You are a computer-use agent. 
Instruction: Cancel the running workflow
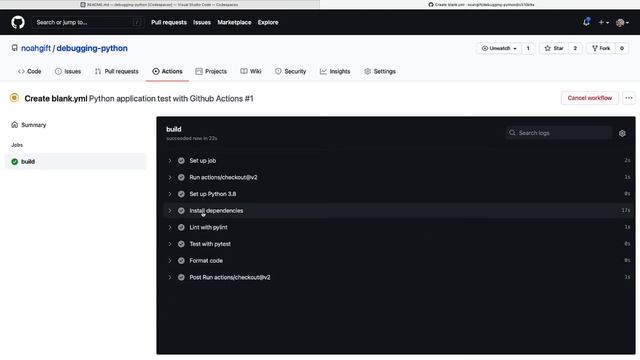[x=589, y=98]
